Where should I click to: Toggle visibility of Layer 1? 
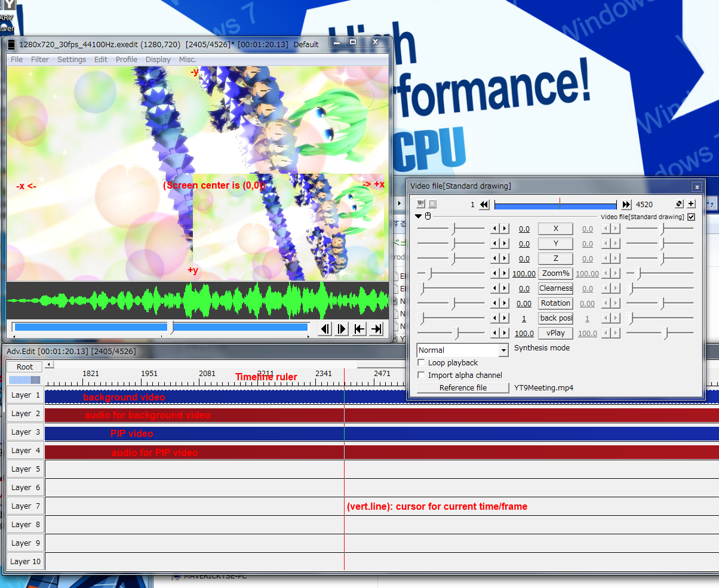tap(25, 395)
